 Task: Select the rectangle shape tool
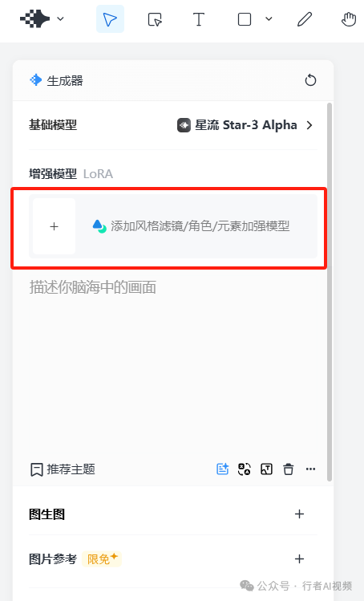(245, 19)
